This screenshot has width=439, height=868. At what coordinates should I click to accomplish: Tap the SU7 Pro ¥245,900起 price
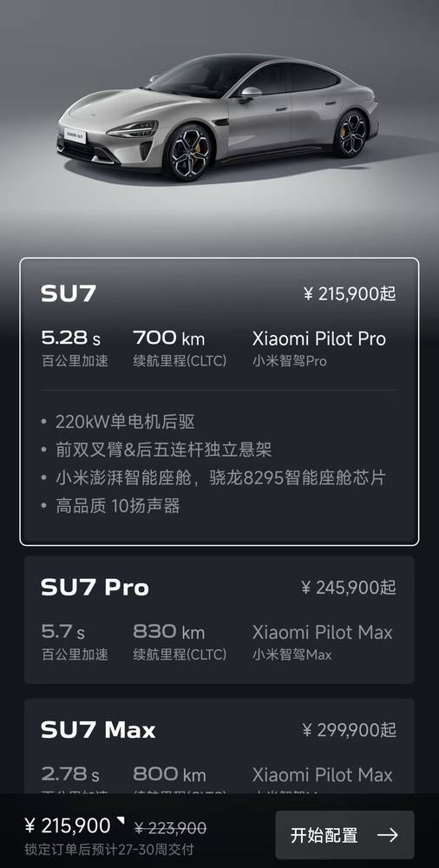click(x=350, y=588)
